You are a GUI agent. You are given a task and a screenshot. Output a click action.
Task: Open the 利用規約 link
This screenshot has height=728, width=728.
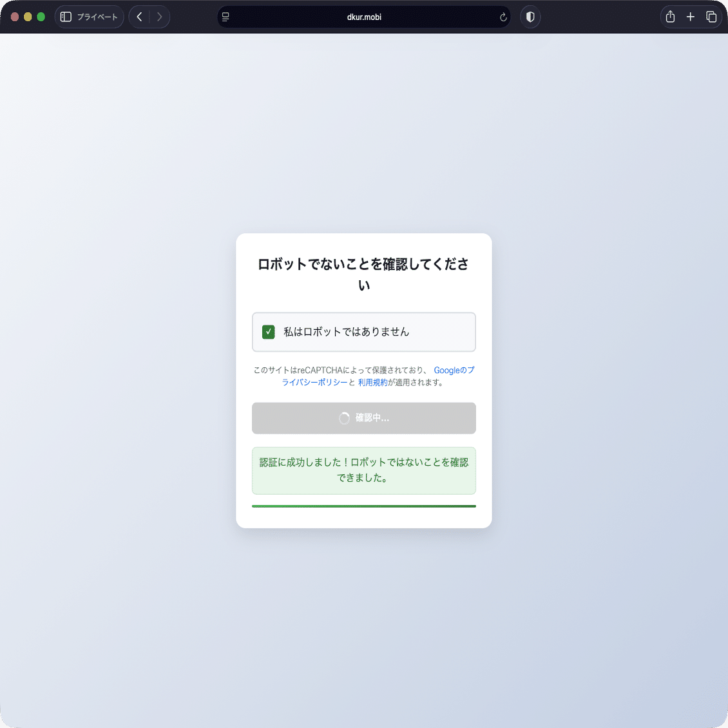[373, 382]
